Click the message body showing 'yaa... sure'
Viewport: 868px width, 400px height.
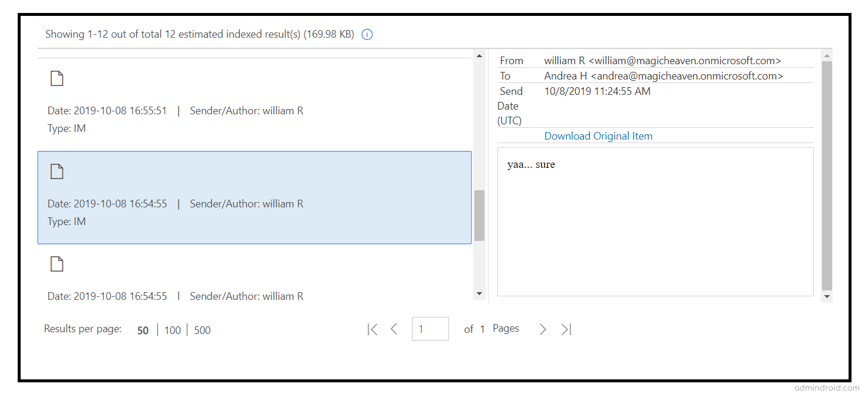pyautogui.click(x=654, y=221)
